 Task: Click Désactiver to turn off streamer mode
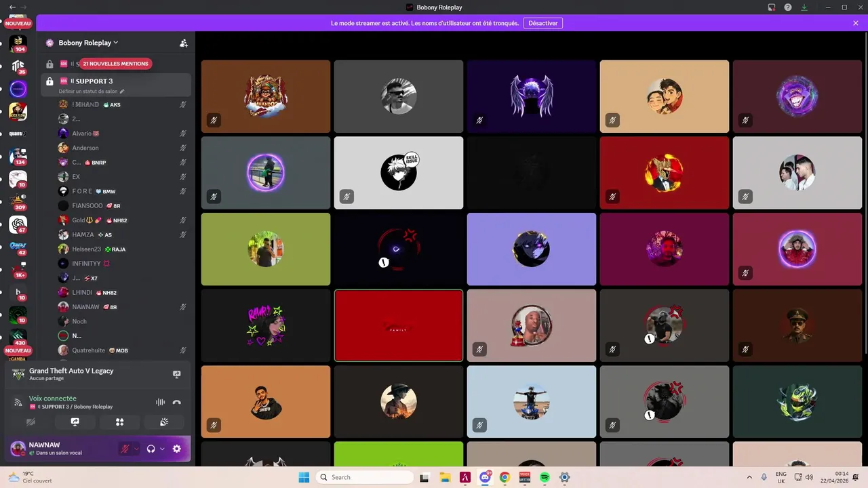point(543,23)
